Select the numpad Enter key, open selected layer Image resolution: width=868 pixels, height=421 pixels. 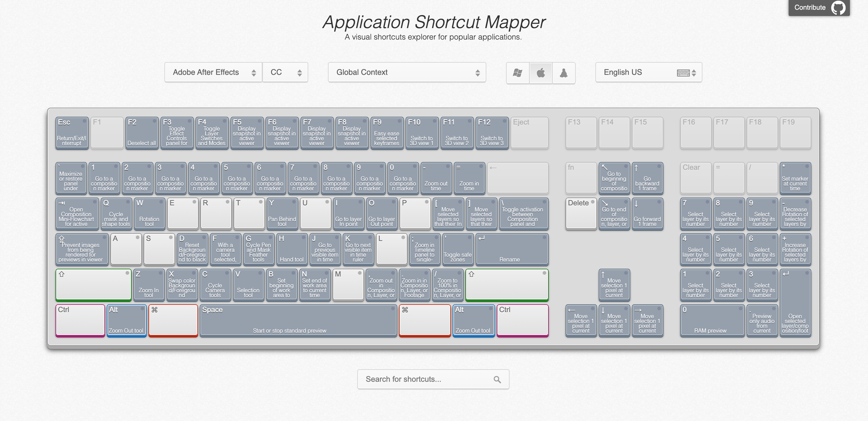point(795,303)
